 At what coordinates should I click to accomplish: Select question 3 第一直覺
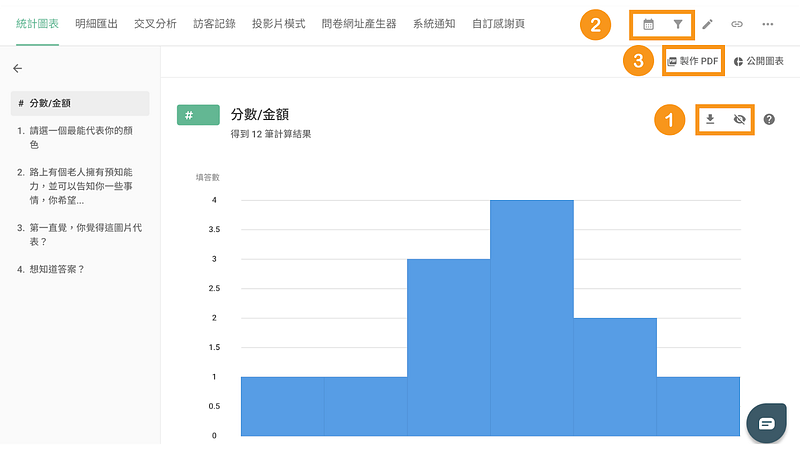point(80,235)
